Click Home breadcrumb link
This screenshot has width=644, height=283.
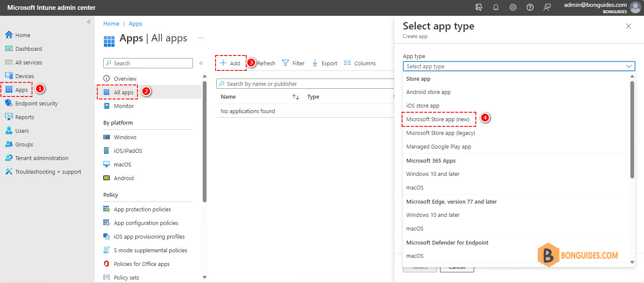(111, 23)
